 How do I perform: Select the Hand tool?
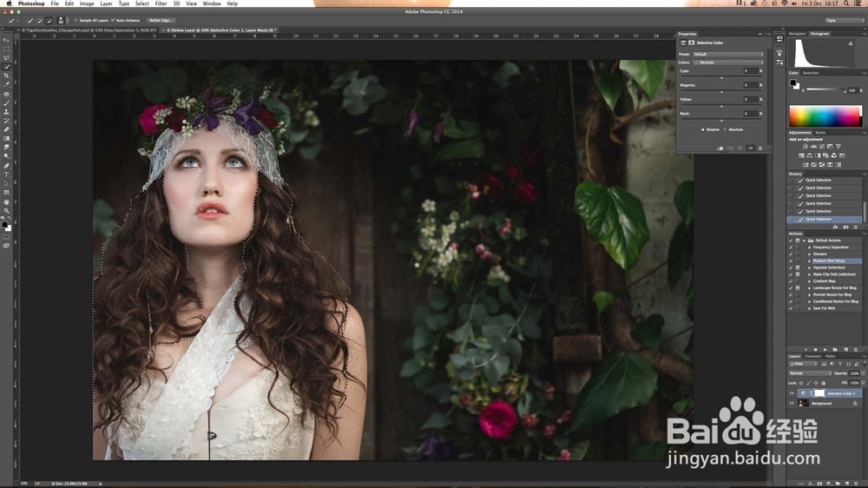(7, 202)
